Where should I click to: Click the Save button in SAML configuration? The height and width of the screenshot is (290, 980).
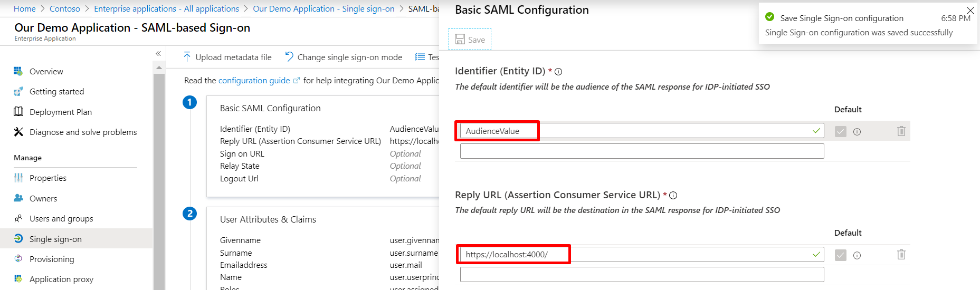tap(470, 40)
